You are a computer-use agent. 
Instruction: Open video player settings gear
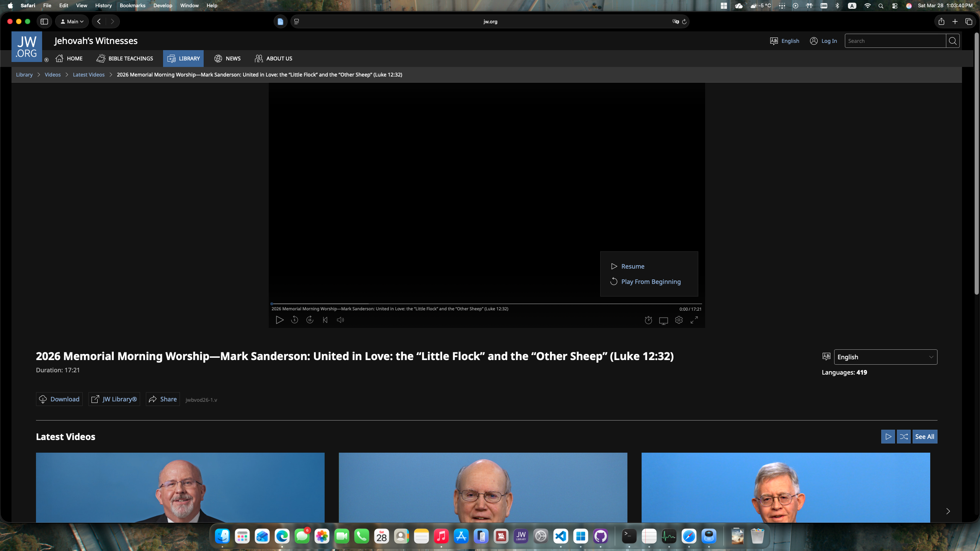679,320
